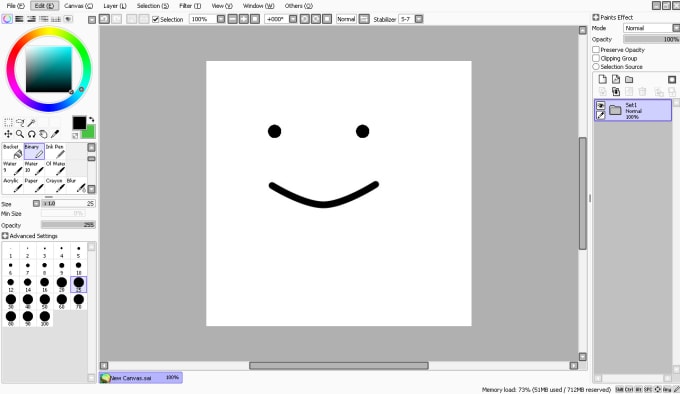Select the Oil Water brush
Screen dimensions: 680x394
click(56, 168)
